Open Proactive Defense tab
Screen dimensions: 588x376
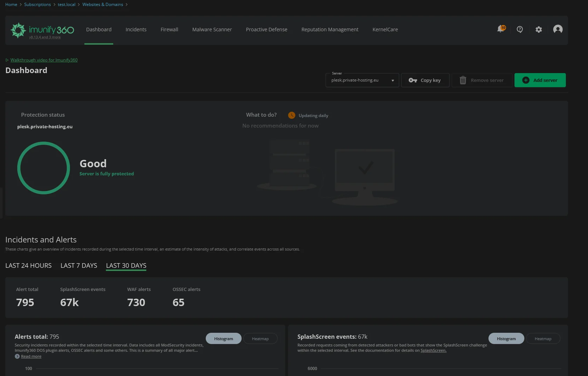267,30
